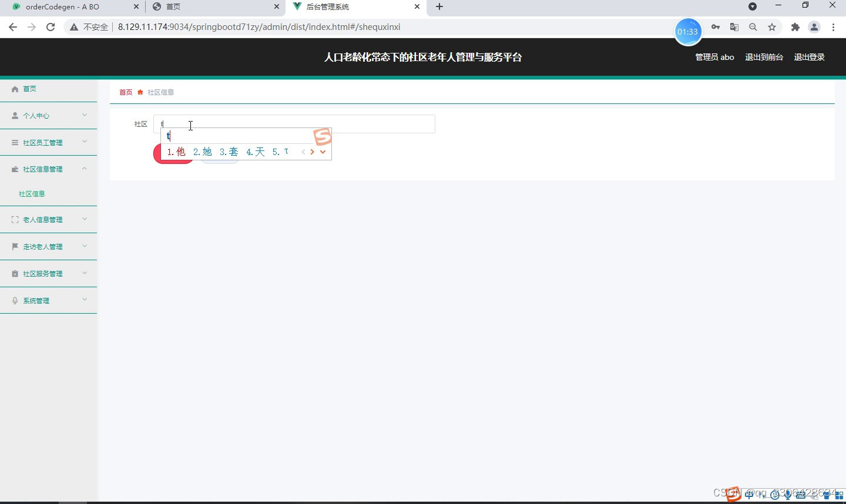The width and height of the screenshot is (846, 504).
Task: Click the tab search dropdown arrow
Action: coord(753,6)
